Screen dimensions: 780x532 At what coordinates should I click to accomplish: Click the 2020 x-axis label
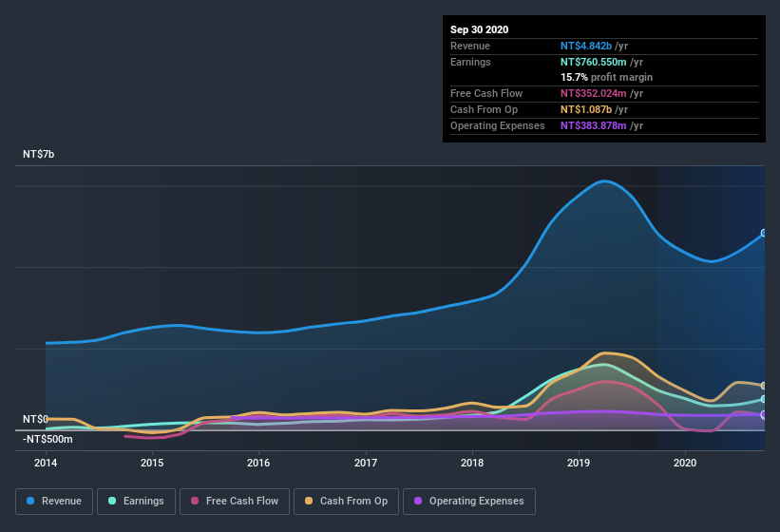[x=685, y=463]
